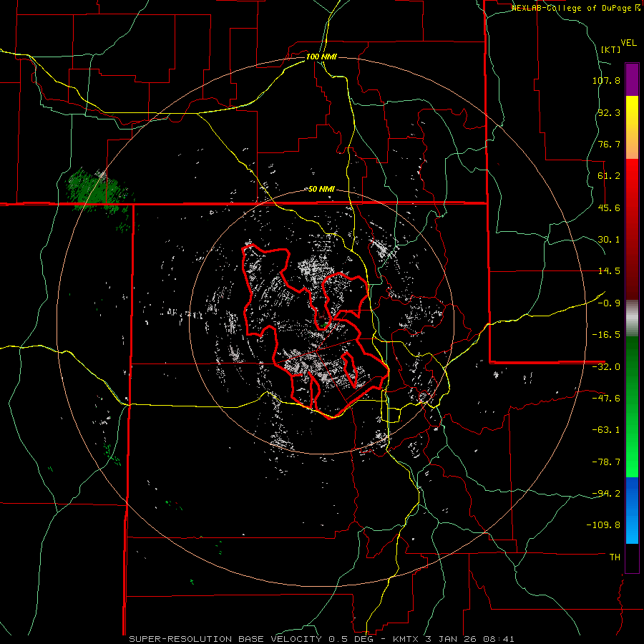Select the -0.9 knot scale value
Image resolution: width=644 pixels, height=644 pixels.
pos(609,303)
